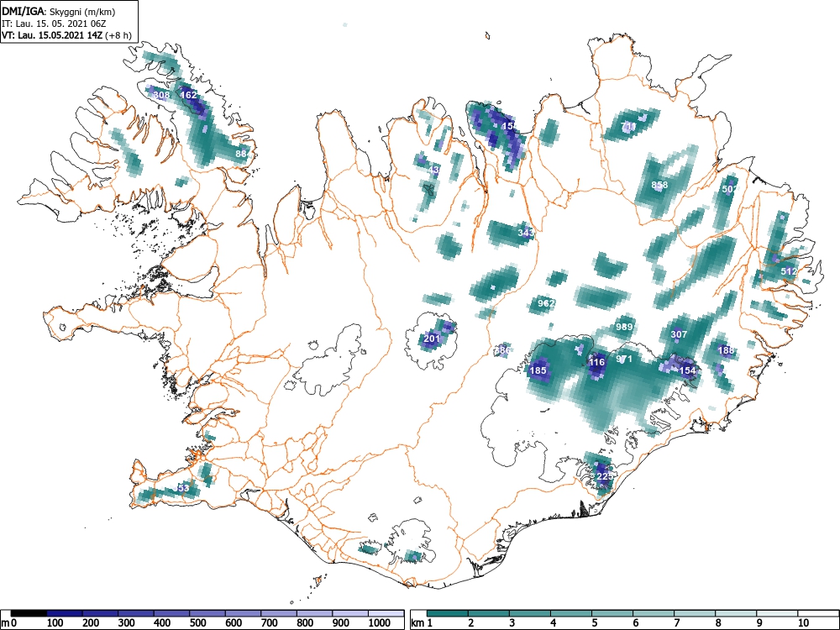Click the 711 visibility value on the map

[628, 127]
